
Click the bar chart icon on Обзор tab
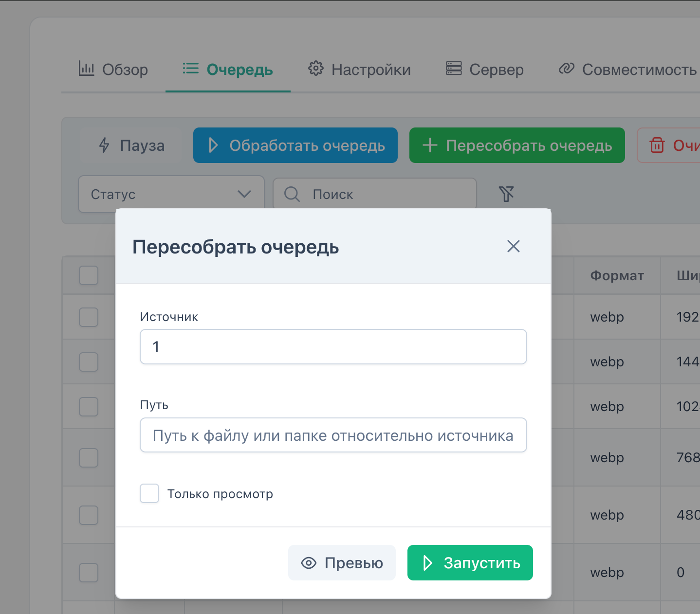(x=86, y=69)
